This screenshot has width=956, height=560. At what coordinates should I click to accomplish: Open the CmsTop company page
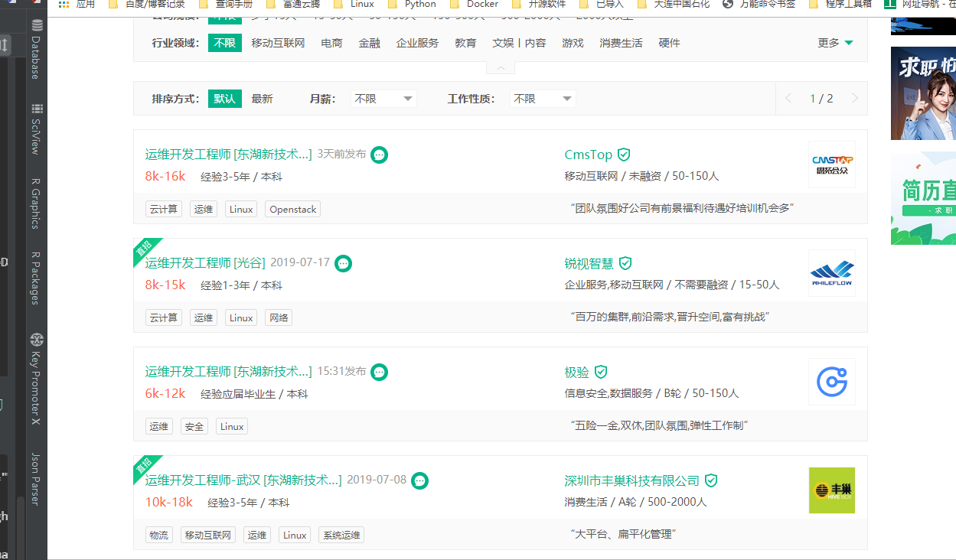(x=589, y=155)
